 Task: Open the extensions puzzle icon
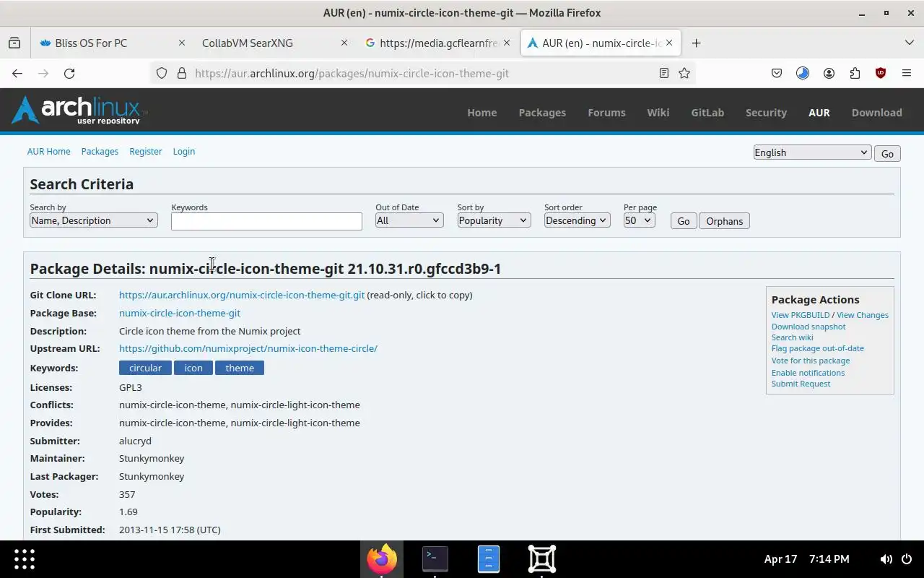tap(855, 73)
